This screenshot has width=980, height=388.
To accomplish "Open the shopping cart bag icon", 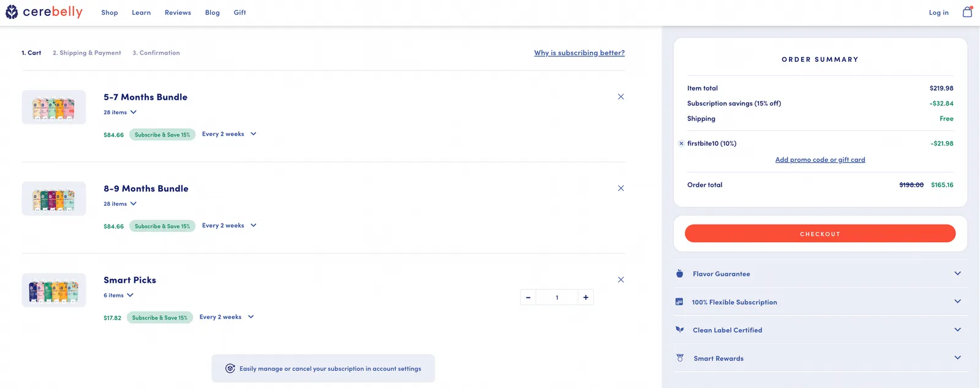I will (x=967, y=12).
